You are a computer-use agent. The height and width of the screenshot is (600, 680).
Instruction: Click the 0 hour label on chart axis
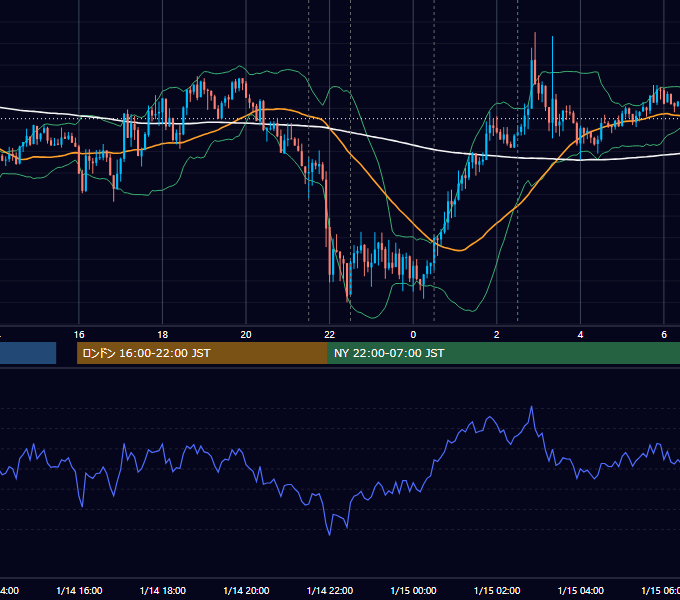tap(413, 335)
